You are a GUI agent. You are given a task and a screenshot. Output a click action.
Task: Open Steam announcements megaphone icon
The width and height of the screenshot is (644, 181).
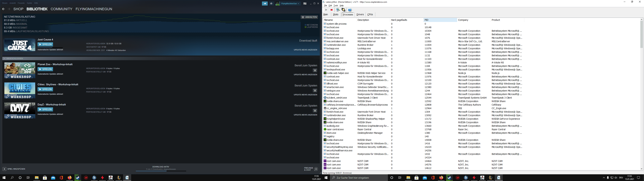pos(265,4)
